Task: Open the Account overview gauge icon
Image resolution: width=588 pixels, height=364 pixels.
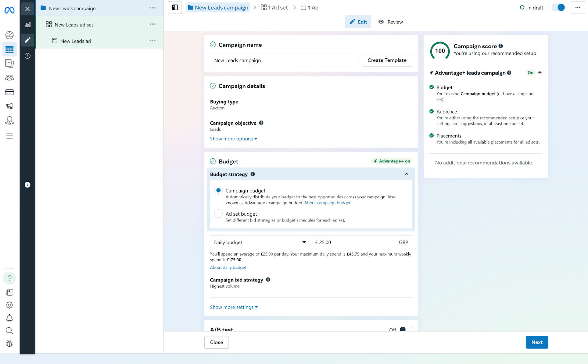Action: pyautogui.click(x=10, y=35)
